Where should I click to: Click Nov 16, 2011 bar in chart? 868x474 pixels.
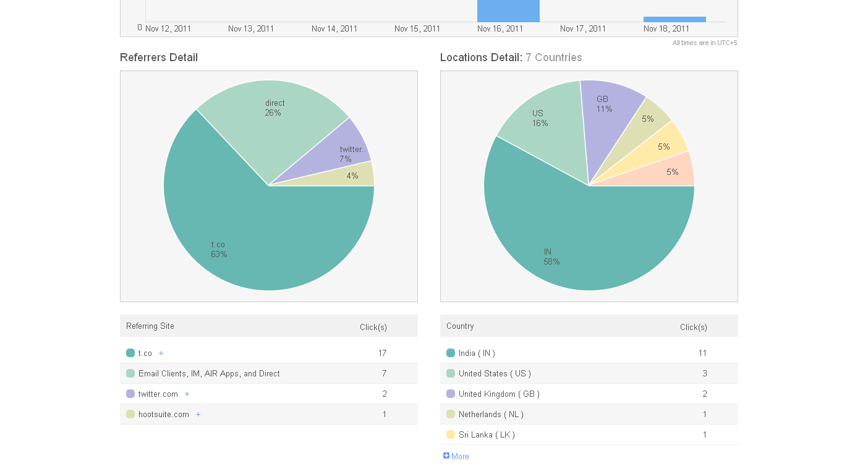508,11
